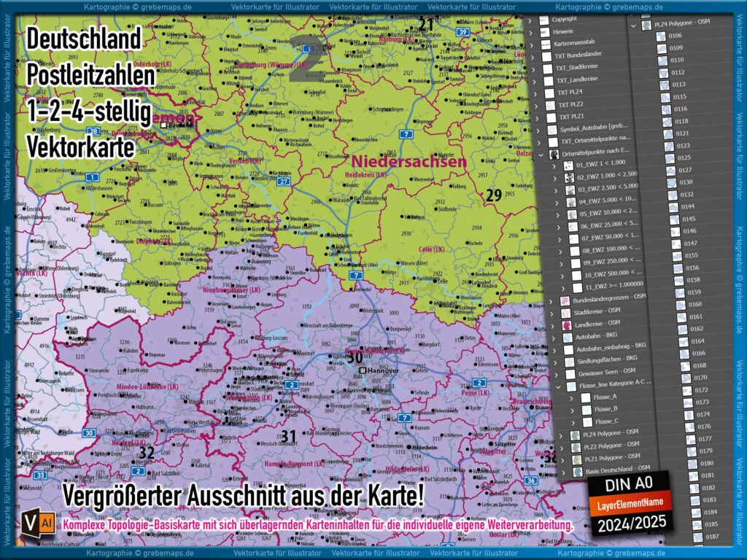The width and height of the screenshot is (747, 560).
Task: Click the Landkreise - OSM layer thumbnail
Action: click(x=565, y=324)
